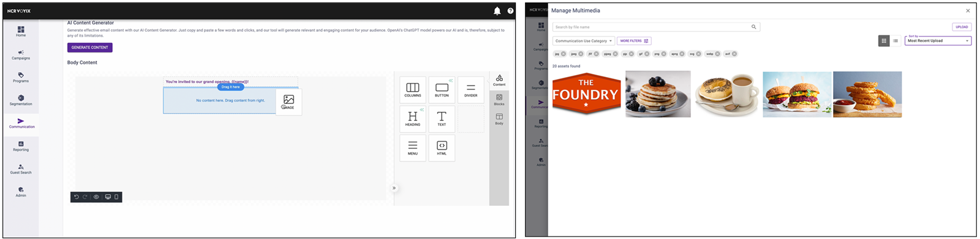Remove the pjpeg filter chip
This screenshot has width=980, height=239.
coord(616,54)
